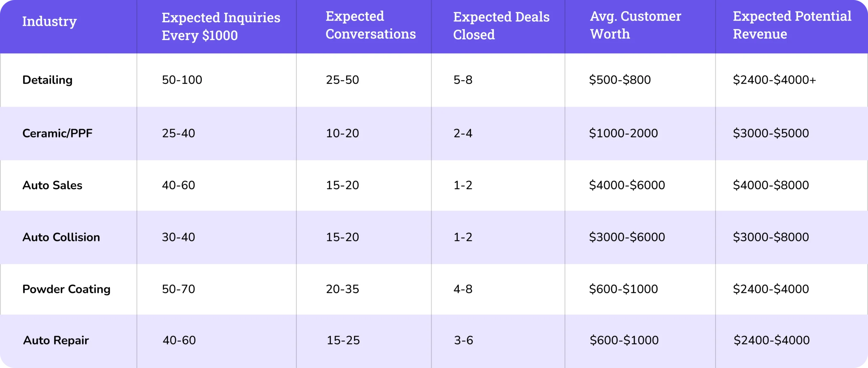Select Ceramic/PPF revenue $3000-$5000 cell
This screenshot has width=868, height=368.
(771, 133)
